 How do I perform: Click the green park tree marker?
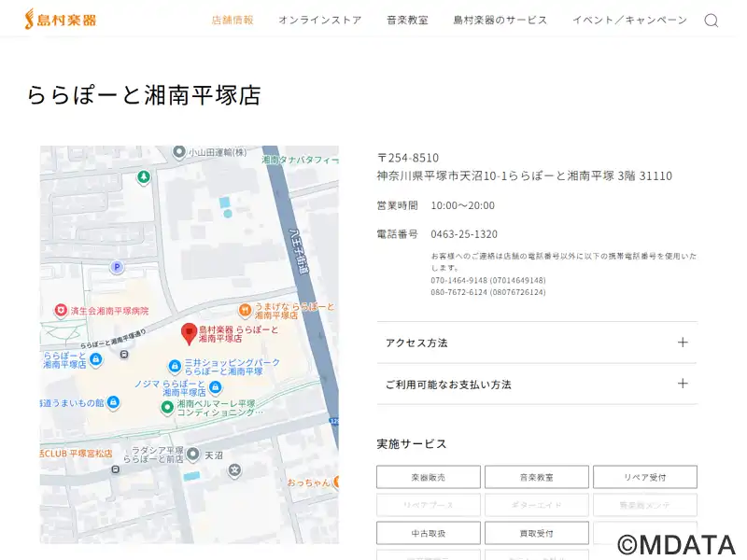[144, 177]
